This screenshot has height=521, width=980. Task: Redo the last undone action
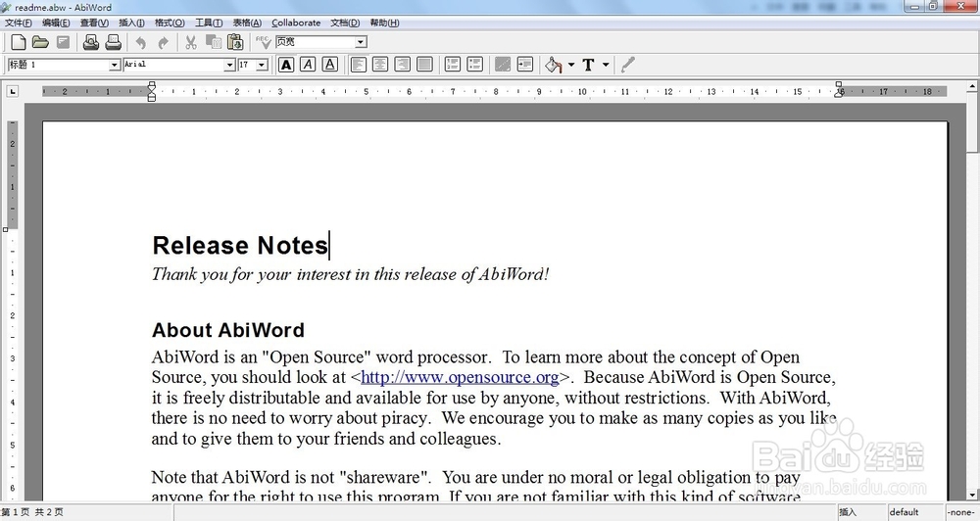163,42
